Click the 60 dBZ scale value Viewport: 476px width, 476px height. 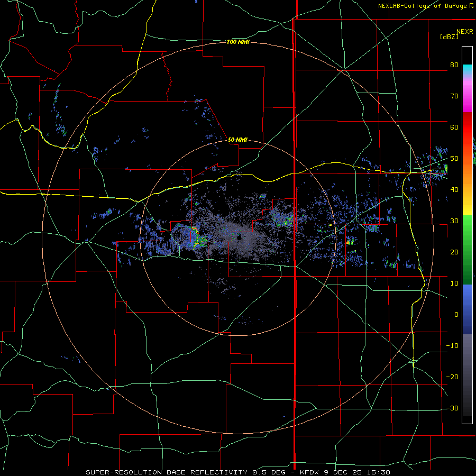(x=454, y=127)
